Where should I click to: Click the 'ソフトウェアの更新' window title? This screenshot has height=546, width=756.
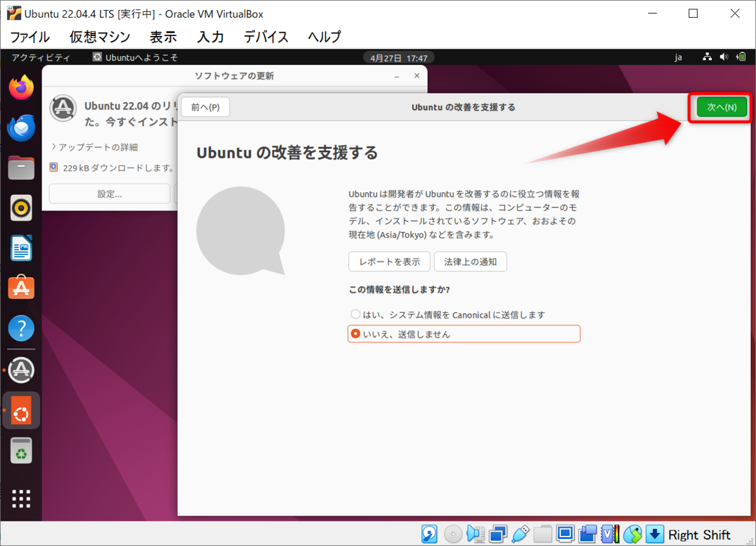click(234, 76)
